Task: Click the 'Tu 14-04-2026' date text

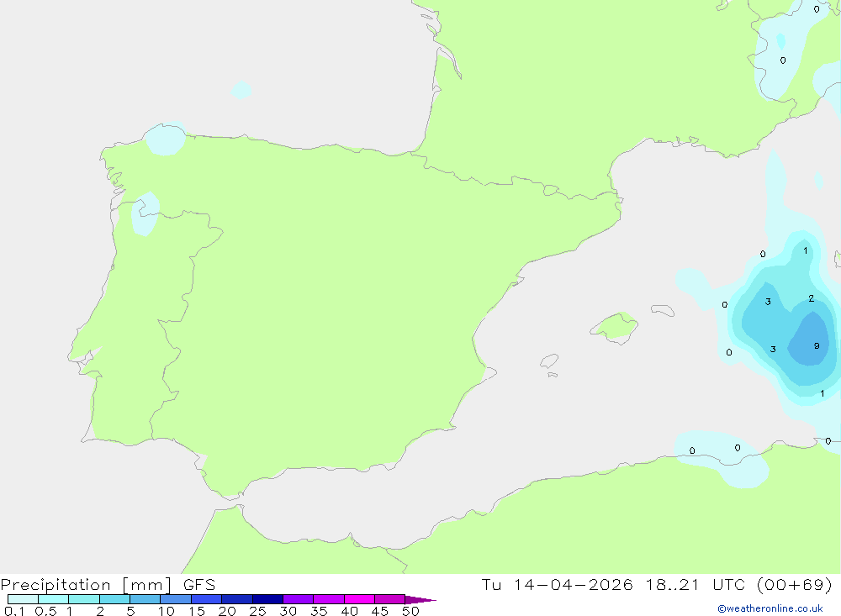Action: coord(557,584)
